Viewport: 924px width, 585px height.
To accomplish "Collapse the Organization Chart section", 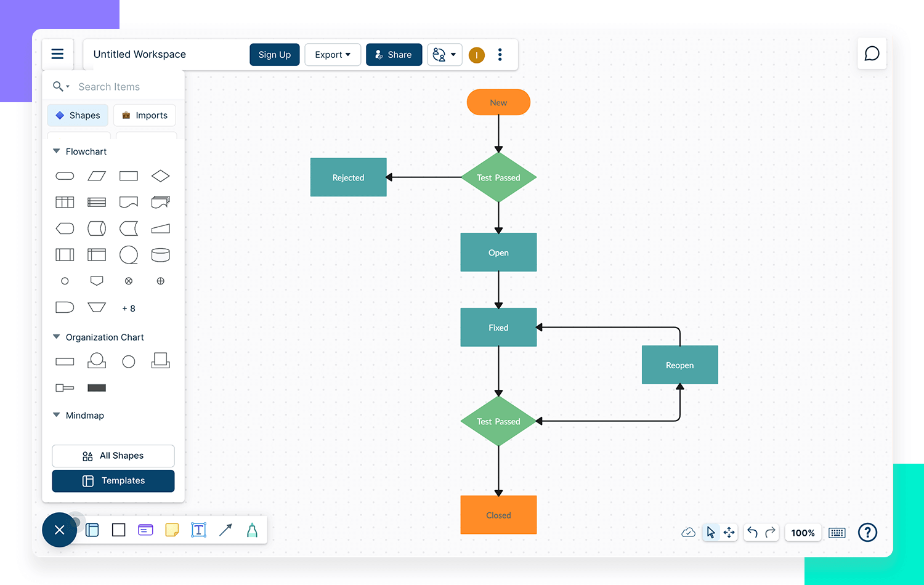I will [x=57, y=337].
